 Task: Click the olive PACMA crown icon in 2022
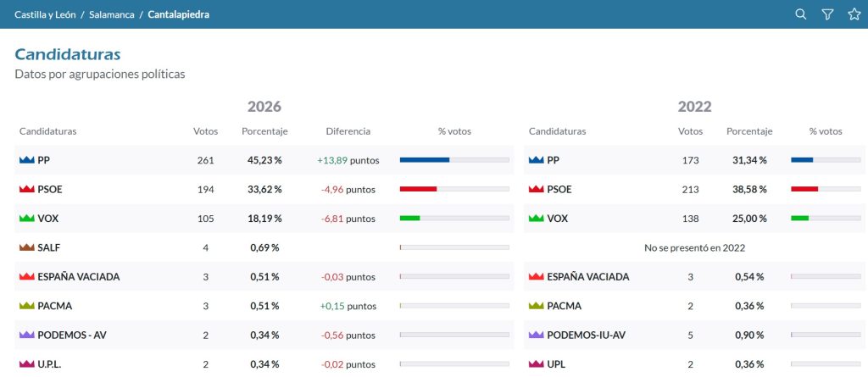[536, 306]
